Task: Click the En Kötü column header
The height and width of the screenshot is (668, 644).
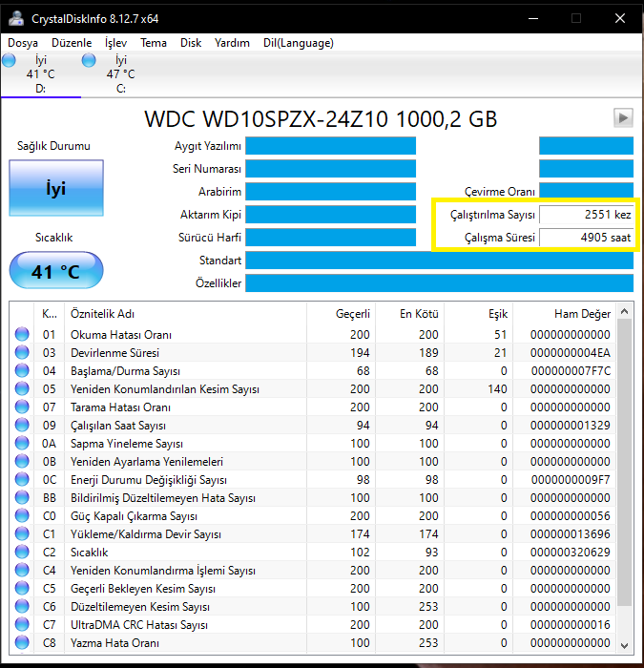Action: (x=409, y=314)
